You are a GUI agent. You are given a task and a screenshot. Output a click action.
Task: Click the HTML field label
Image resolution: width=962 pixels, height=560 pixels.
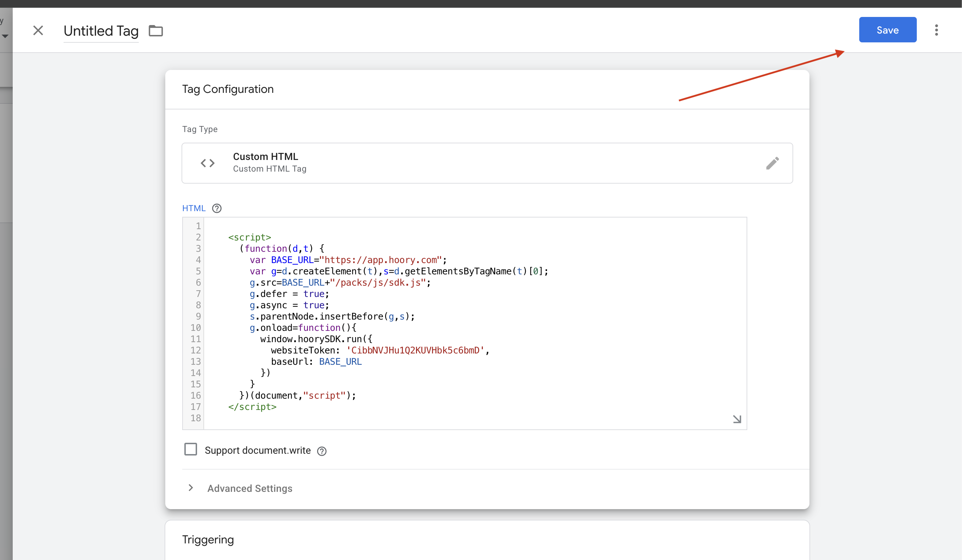click(194, 208)
